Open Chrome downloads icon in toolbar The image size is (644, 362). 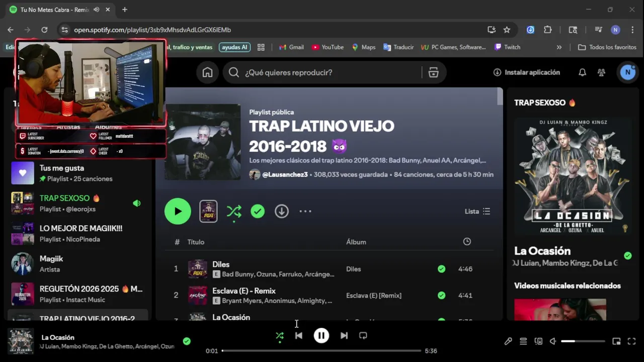530,30
